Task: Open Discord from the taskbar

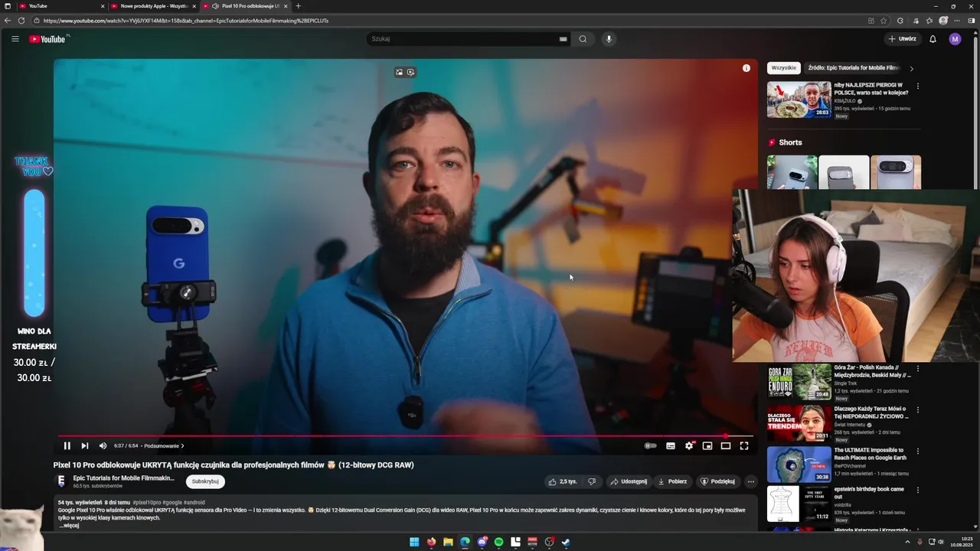Action: click(x=482, y=542)
